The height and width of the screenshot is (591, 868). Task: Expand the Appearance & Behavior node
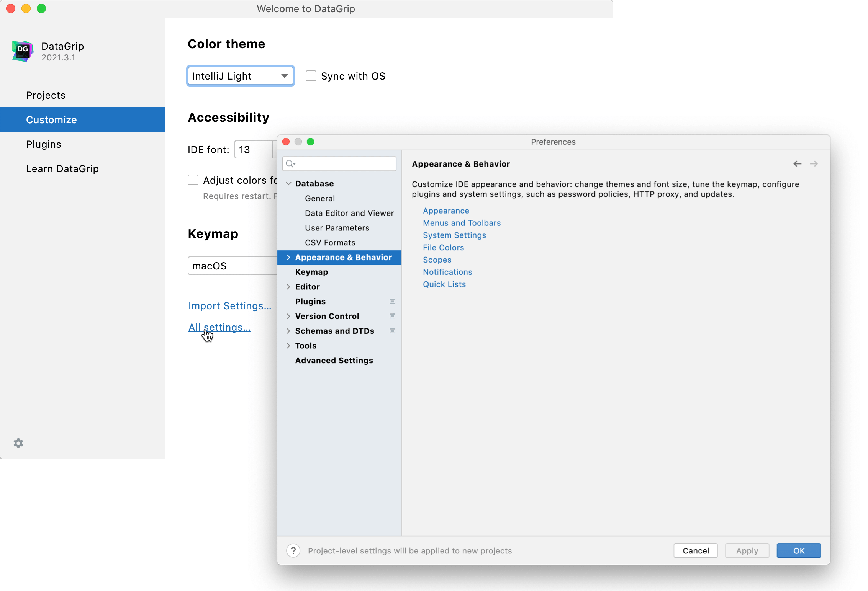pos(289,257)
